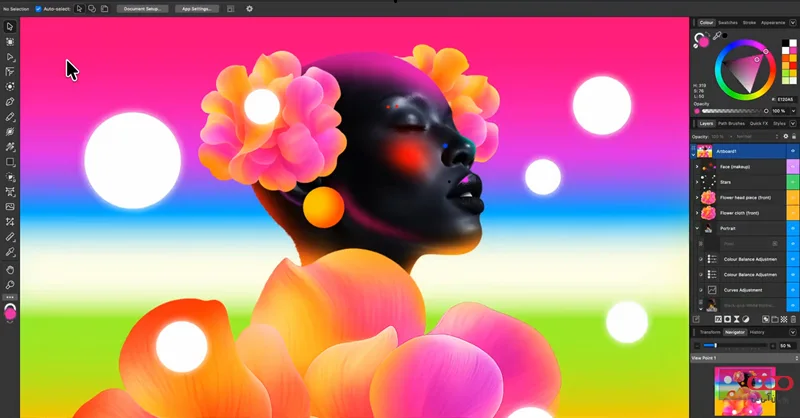Open the gear settings icon in the top bar
This screenshot has width=800, height=418.
tap(249, 8)
